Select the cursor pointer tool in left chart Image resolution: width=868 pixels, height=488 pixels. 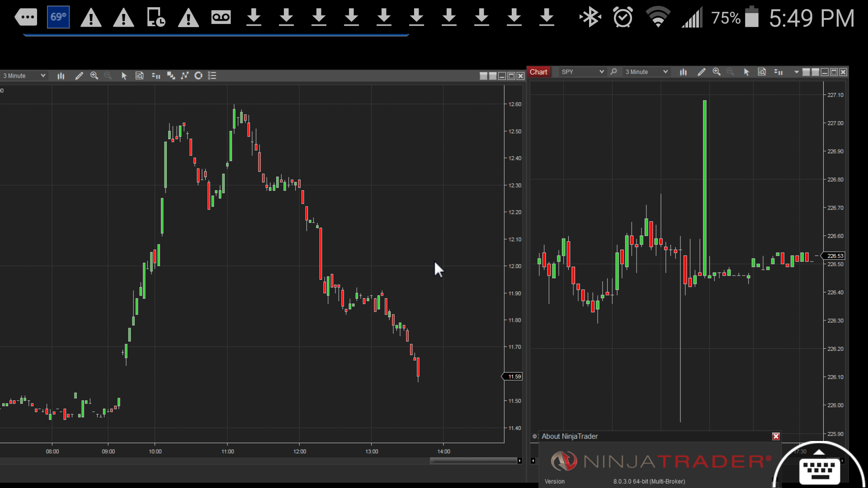[124, 76]
